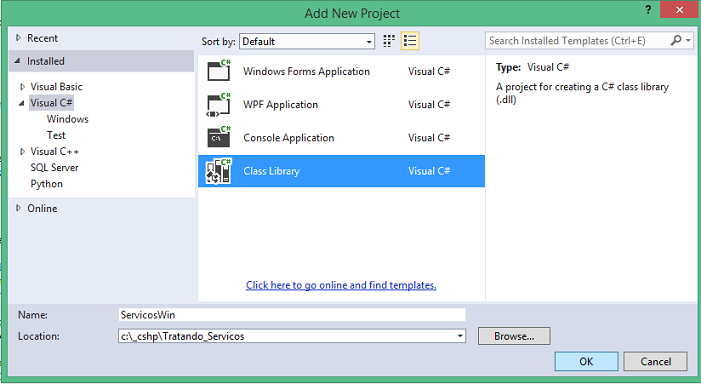This screenshot has height=384, width=701.
Task: Select the WPF Application template icon
Action: [x=219, y=104]
